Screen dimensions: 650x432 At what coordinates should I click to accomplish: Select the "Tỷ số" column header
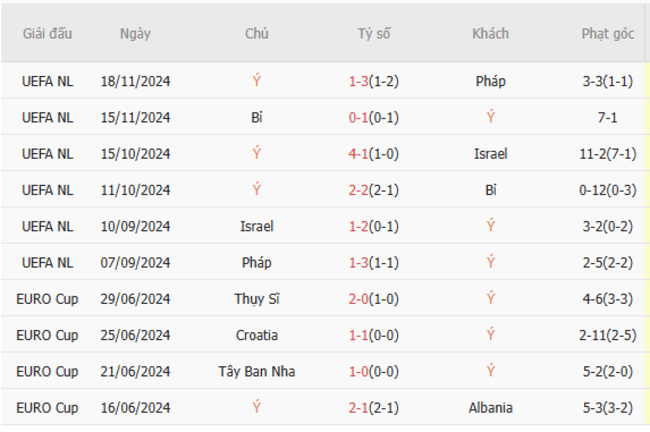(374, 33)
